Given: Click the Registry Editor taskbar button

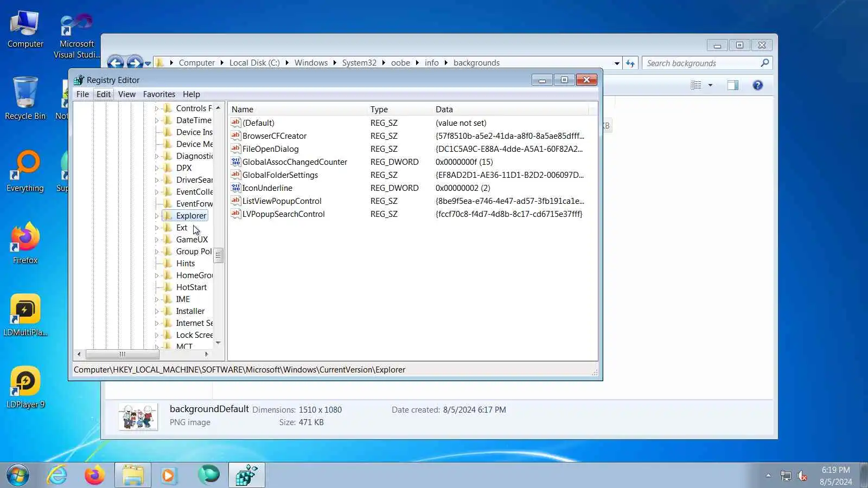Looking at the screenshot, I should click(247, 476).
